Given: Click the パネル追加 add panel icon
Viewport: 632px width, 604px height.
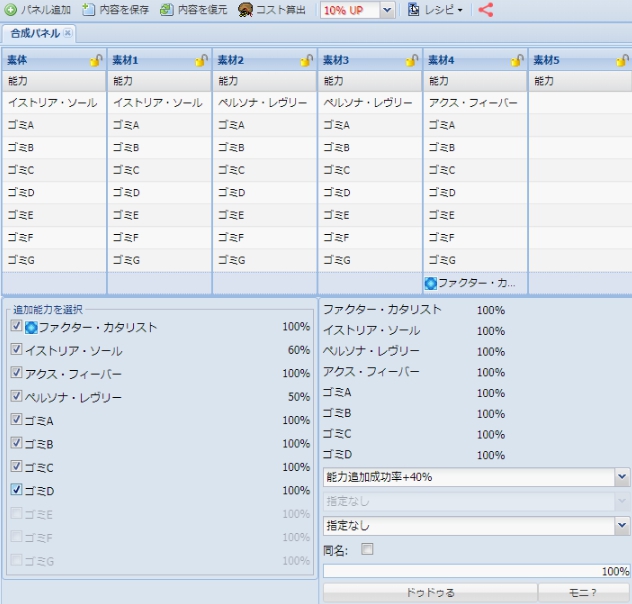Looking at the screenshot, I should point(11,10).
